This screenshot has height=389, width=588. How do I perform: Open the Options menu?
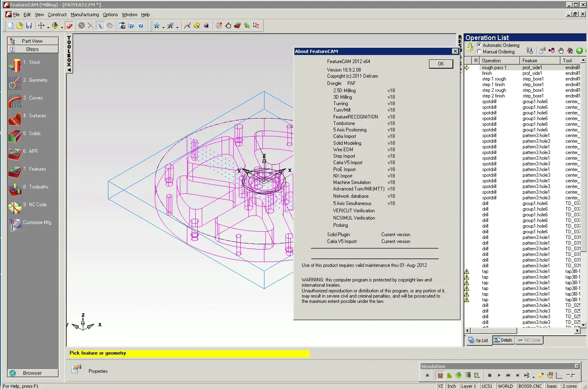110,15
